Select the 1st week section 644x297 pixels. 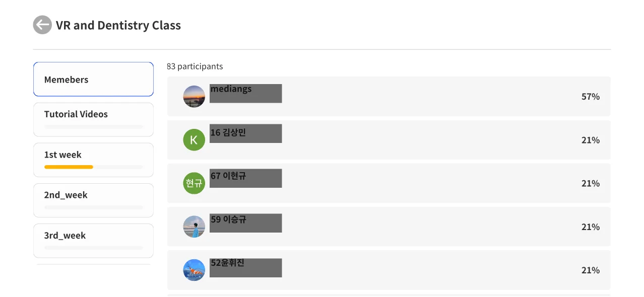click(x=93, y=155)
